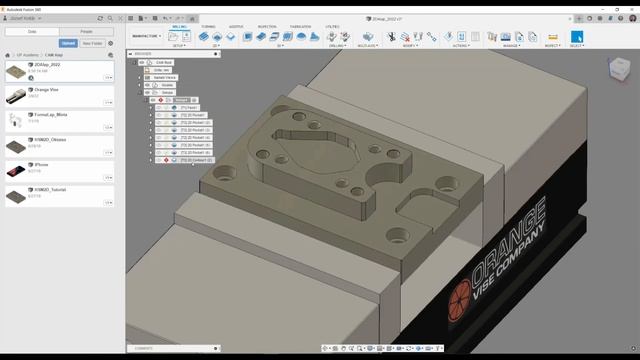The width and height of the screenshot is (640, 360).
Task: Select the Units row in browser
Action: coord(158,70)
